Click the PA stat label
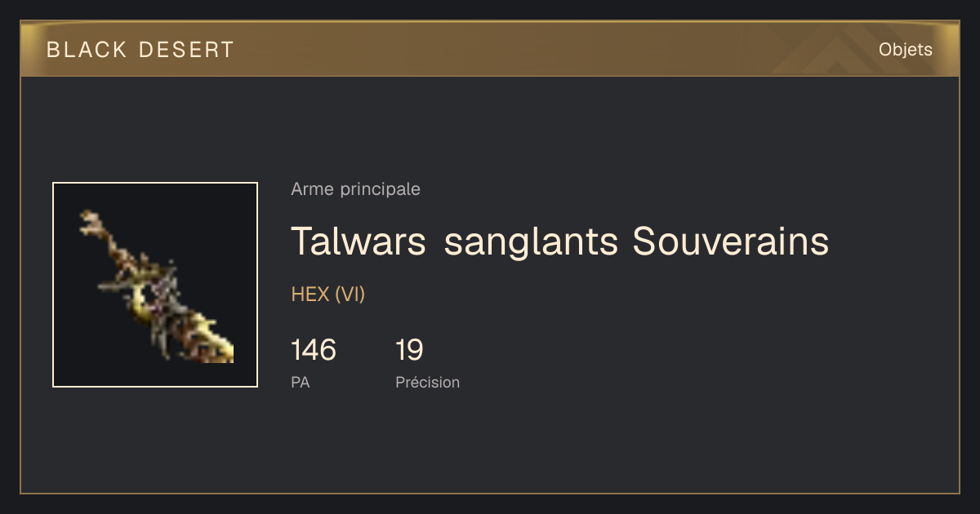Viewport: 980px width, 514px height. click(301, 382)
